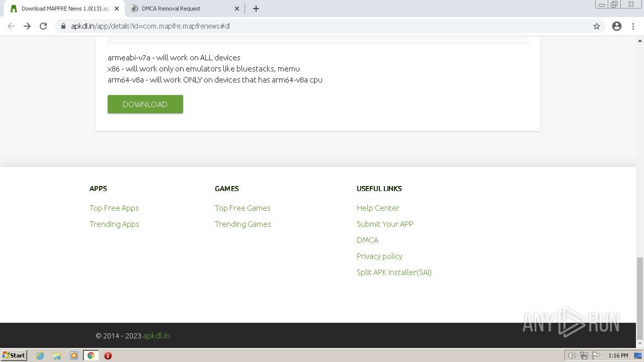Open File Explorer from taskbar
Viewport: 644px width, 362px height.
click(x=57, y=355)
